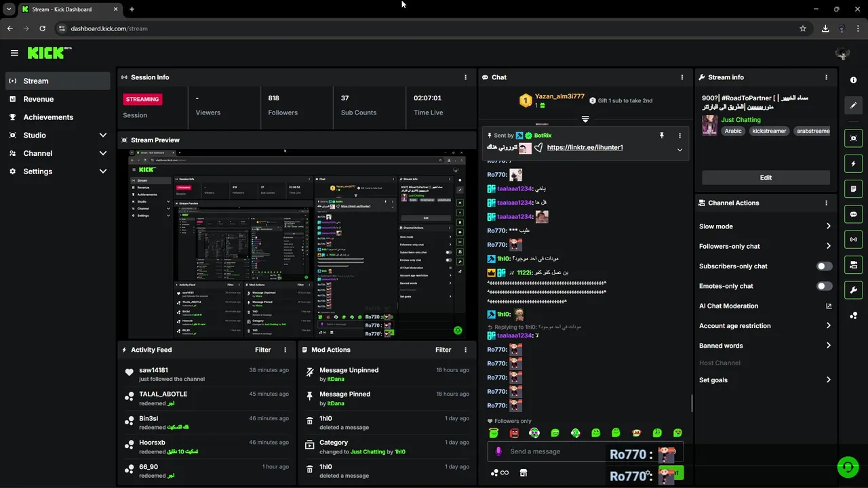The width and height of the screenshot is (868, 488).
Task: Expand the pinned message chevron
Action: (x=679, y=150)
